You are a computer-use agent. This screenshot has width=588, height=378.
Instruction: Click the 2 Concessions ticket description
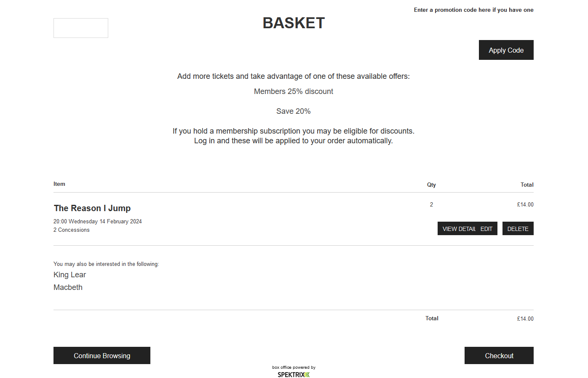click(x=72, y=230)
